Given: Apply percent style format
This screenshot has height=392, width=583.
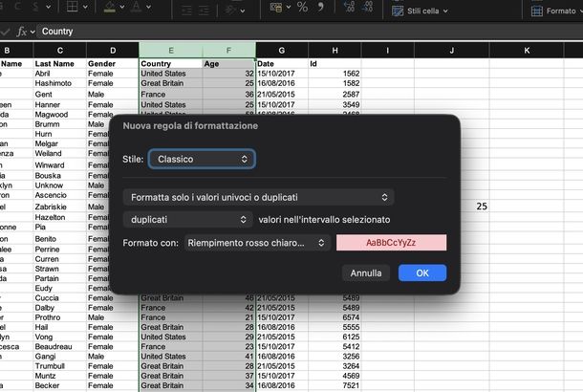Looking at the screenshot, I should click(302, 7).
